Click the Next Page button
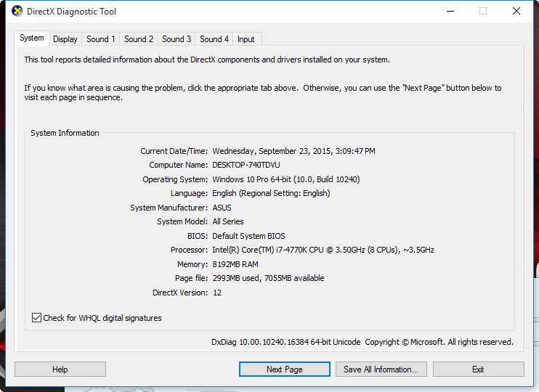 [285, 369]
